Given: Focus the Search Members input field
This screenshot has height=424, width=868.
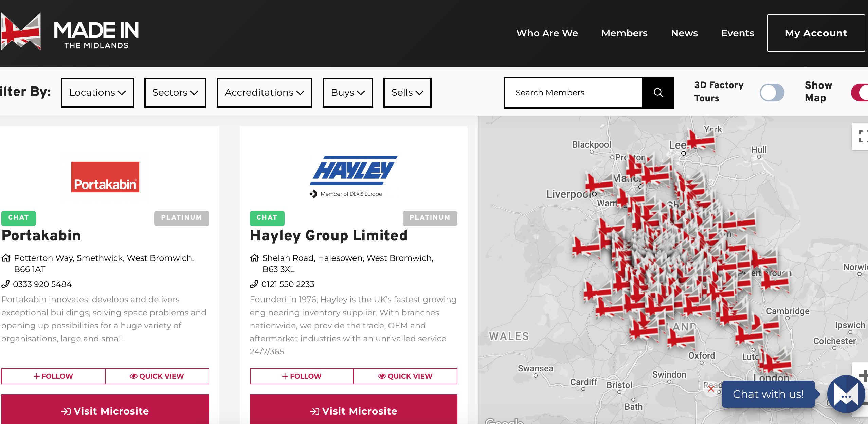Looking at the screenshot, I should point(574,93).
